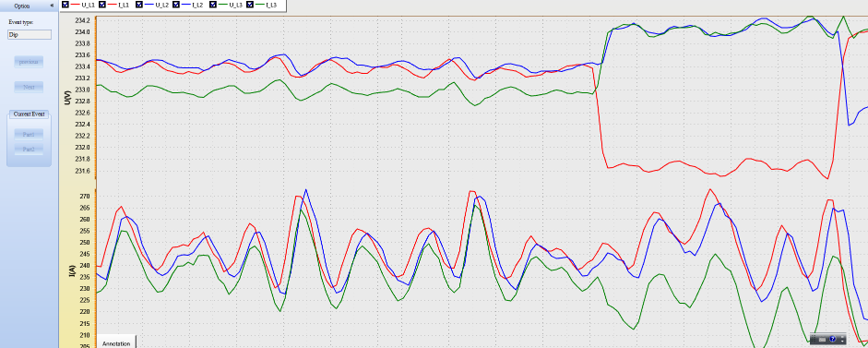Click the keyboard icon in floating toolbar
The height and width of the screenshot is (348, 868).
click(x=822, y=339)
